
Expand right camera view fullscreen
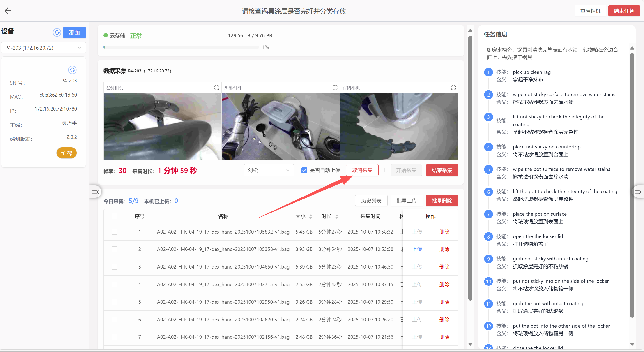(453, 88)
